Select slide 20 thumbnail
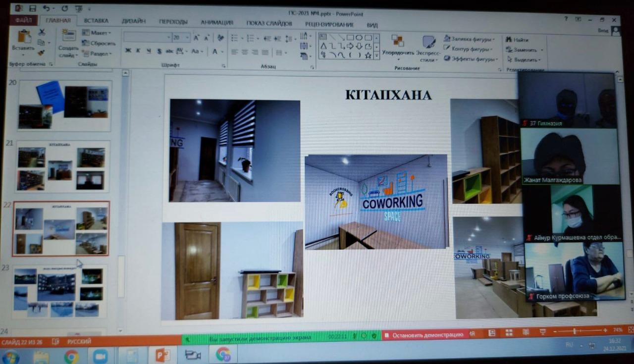The image size is (634, 364). [64, 105]
